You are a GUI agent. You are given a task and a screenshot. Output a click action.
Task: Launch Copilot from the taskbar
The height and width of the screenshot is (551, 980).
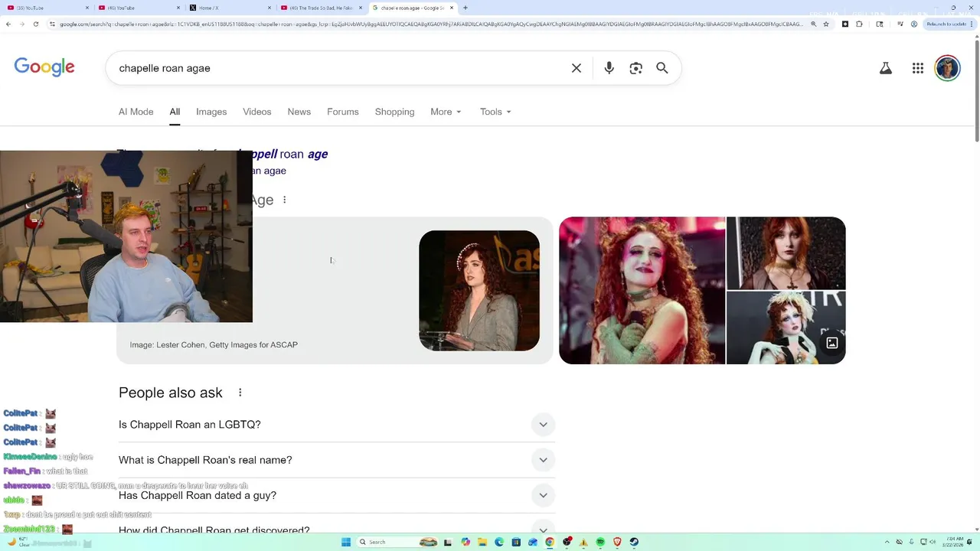click(465, 542)
